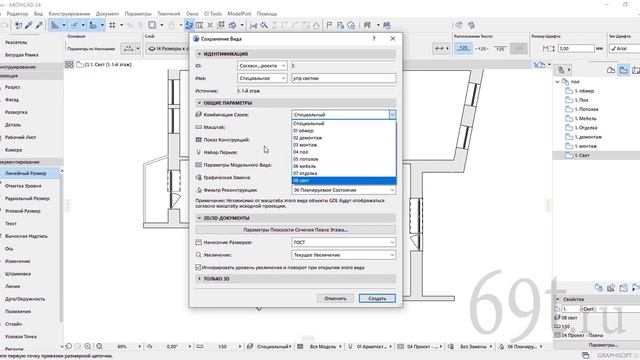The height and width of the screenshot is (360, 640).
Task: Click the font size field 3,00
Action: point(576,48)
